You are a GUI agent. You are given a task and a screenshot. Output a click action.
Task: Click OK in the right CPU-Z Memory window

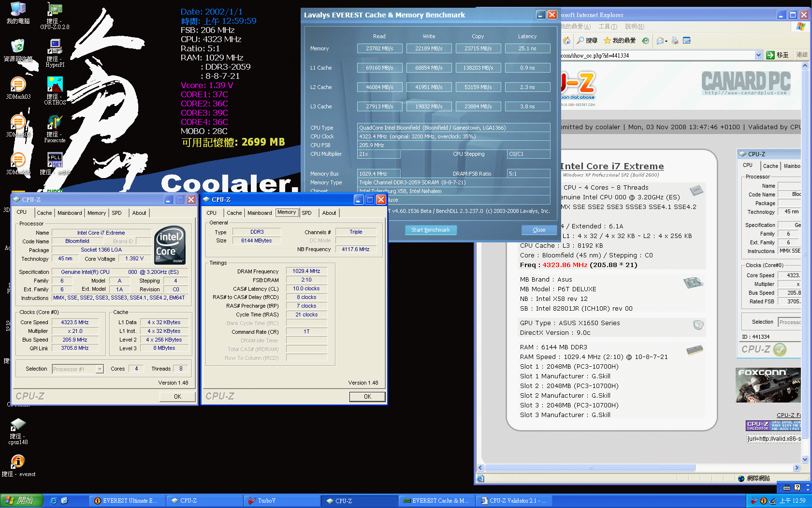367,397
